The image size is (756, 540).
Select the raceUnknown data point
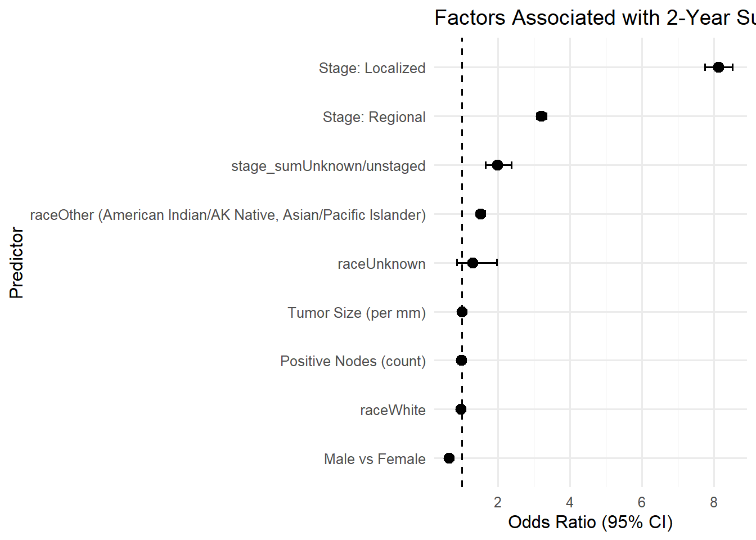(472, 263)
